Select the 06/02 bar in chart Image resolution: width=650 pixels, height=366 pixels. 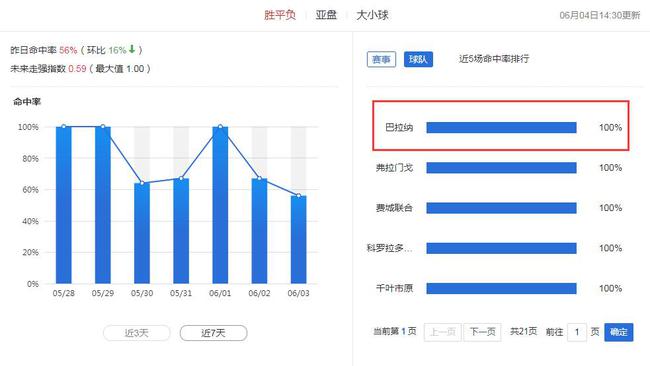point(260,231)
